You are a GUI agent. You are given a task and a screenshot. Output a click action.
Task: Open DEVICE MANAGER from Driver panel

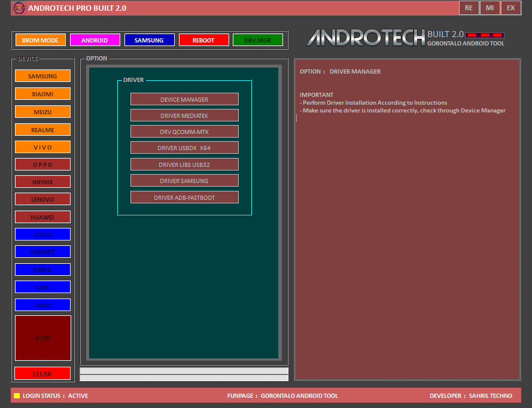pyautogui.click(x=184, y=99)
